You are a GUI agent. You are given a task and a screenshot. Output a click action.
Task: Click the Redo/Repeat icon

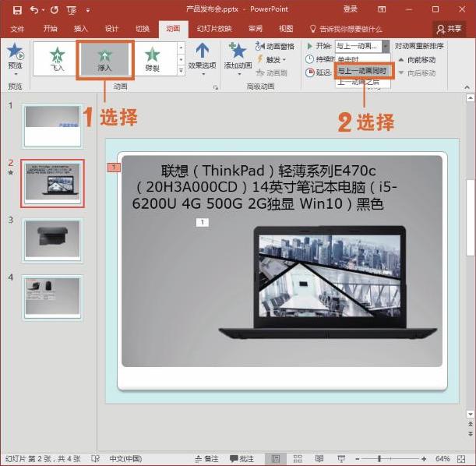55,10
